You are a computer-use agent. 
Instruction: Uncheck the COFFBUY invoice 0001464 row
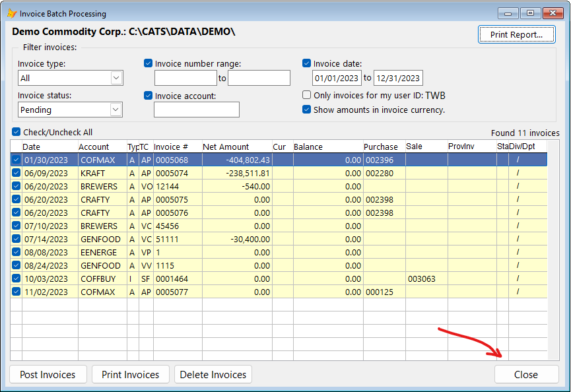tap(16, 278)
